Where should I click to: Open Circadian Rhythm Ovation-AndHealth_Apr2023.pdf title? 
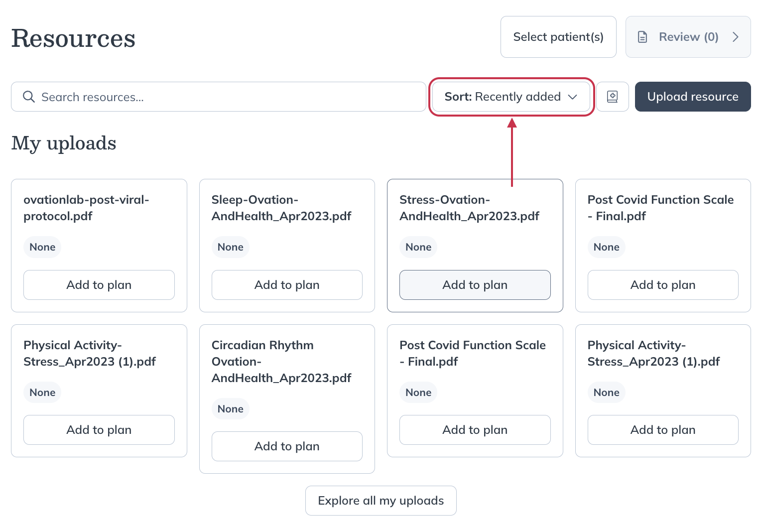click(x=281, y=362)
